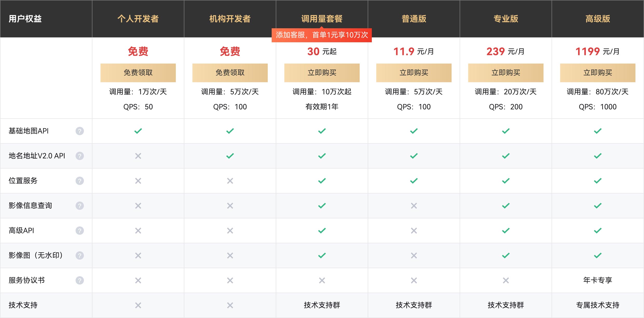Show help for 影像图（无水印）
This screenshot has width=644, height=318.
80,255
